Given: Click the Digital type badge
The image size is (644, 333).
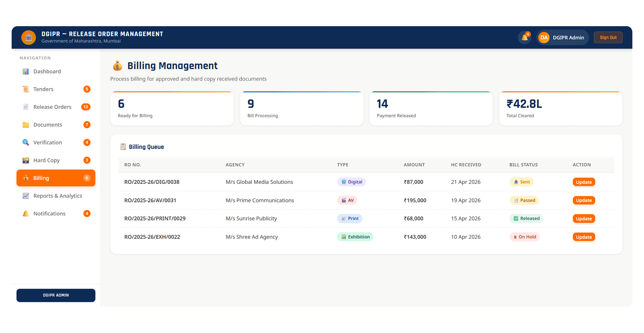Looking at the screenshot, I should 352,182.
